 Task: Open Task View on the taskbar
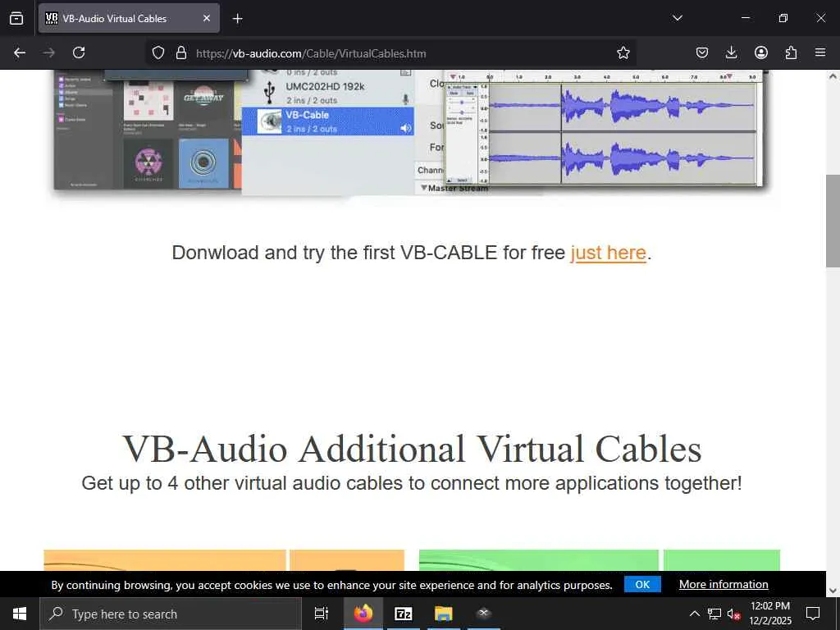[x=321, y=614]
